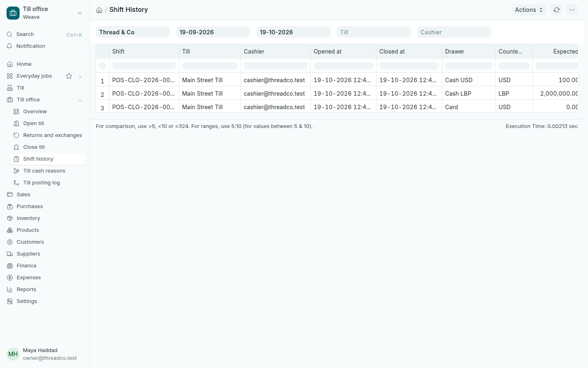Expand the Everyday jobs submenu arrow

80,76
